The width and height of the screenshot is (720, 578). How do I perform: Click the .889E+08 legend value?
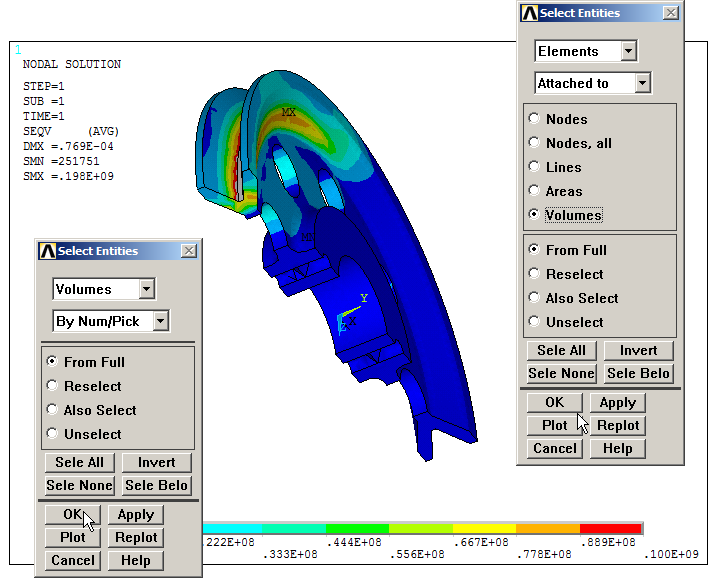coord(608,542)
